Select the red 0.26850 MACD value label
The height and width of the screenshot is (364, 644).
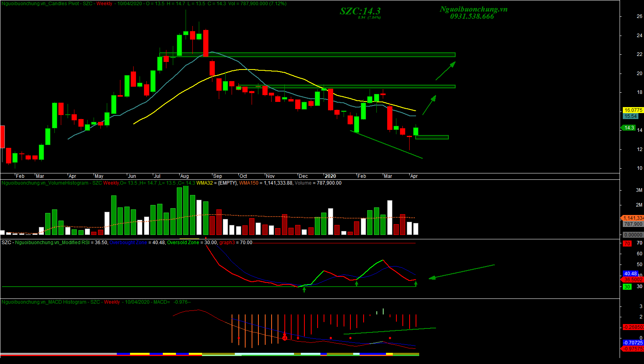click(633, 327)
